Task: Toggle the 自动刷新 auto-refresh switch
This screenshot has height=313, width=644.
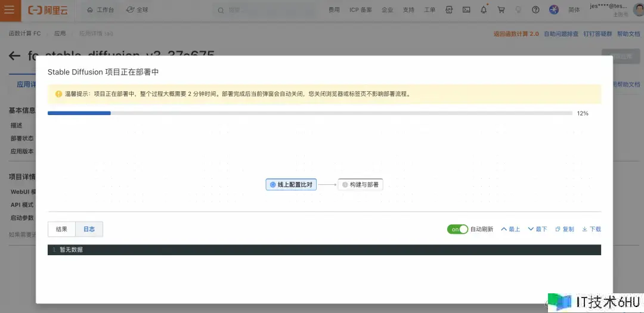Action: coord(457,229)
